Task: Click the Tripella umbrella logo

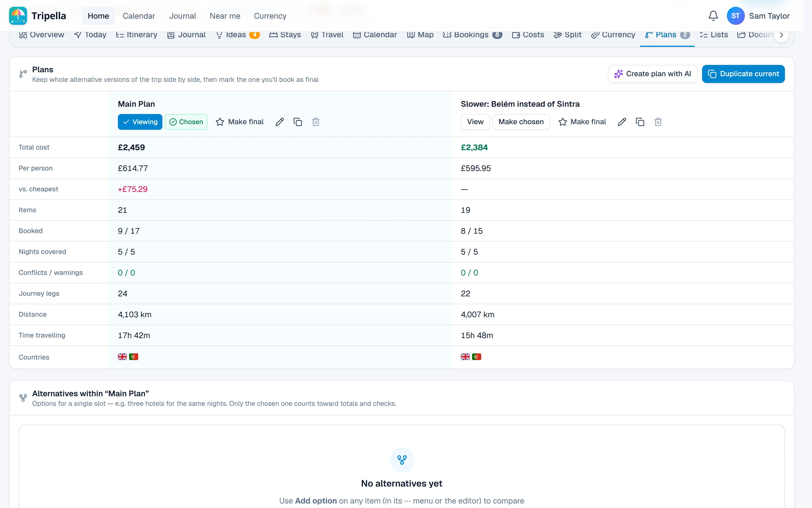Action: point(18,16)
